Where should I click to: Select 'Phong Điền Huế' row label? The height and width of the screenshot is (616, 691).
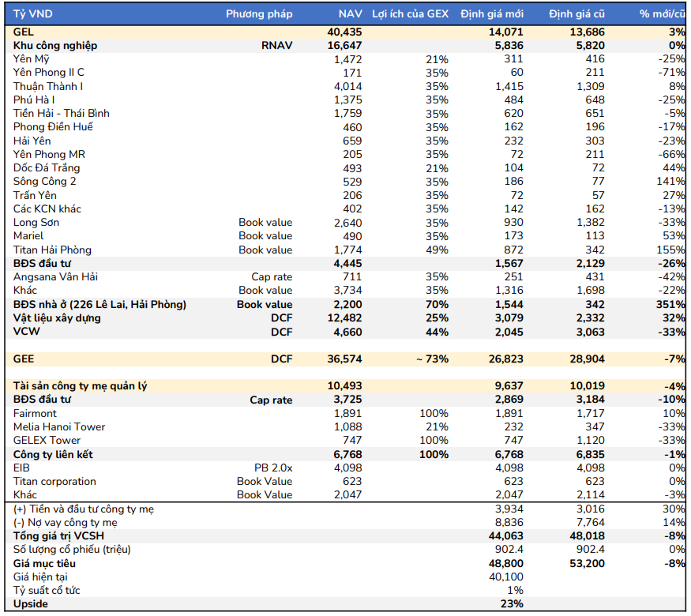click(x=53, y=127)
